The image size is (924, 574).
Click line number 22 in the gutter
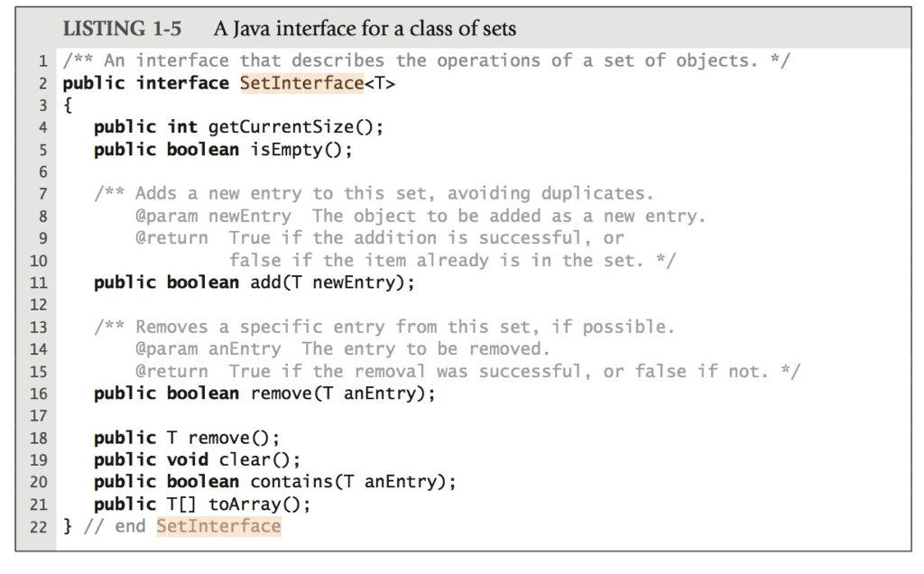(x=38, y=526)
